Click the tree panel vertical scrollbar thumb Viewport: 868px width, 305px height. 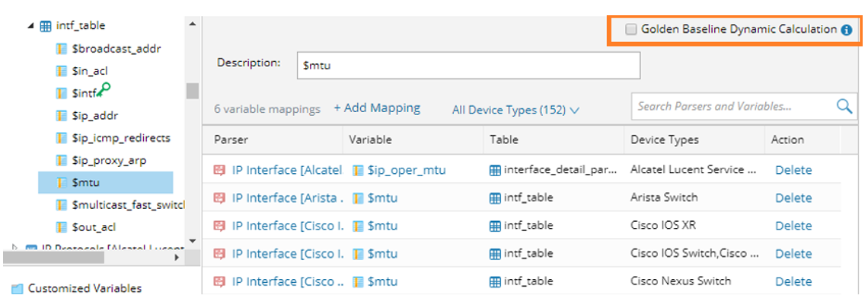click(193, 91)
